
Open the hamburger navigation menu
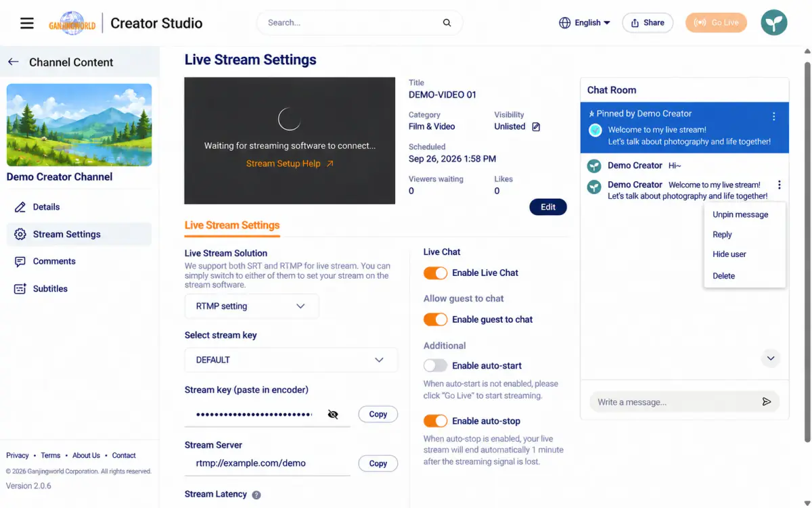click(x=27, y=23)
